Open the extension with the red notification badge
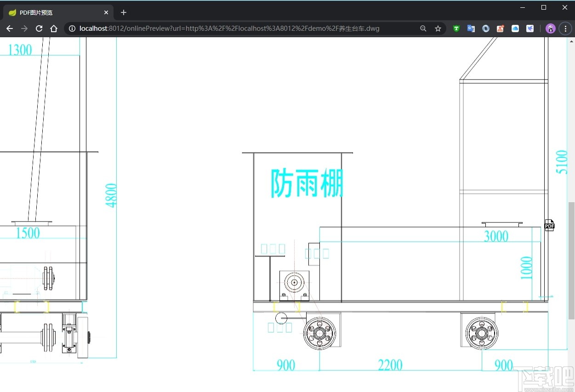The width and height of the screenshot is (575, 392). [500, 28]
